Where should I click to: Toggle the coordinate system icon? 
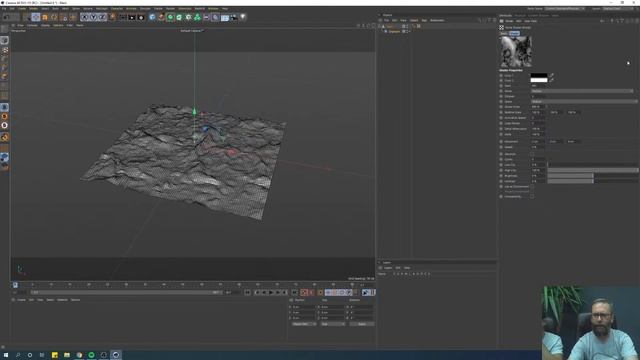[x=112, y=17]
